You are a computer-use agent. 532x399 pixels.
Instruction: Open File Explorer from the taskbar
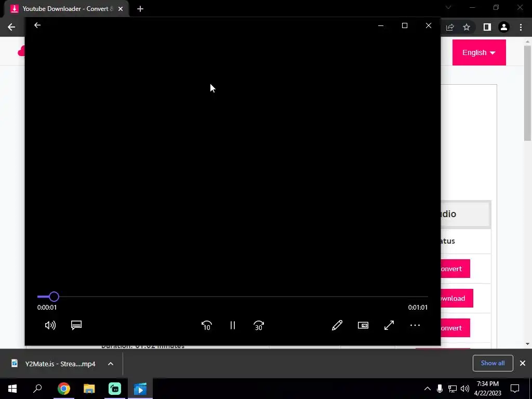pos(89,389)
